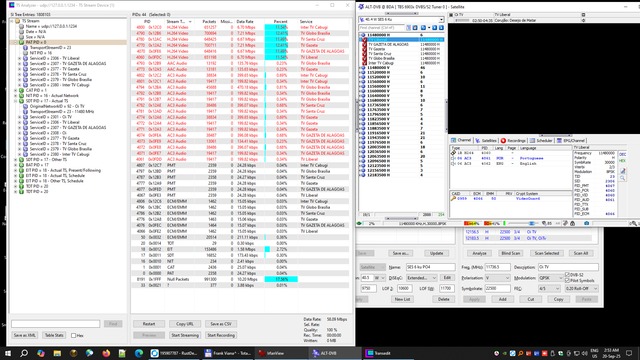Click the transponder globe icon for 11520000 H
Image resolution: width=640 pixels, height=360 pixels.
click(363, 72)
